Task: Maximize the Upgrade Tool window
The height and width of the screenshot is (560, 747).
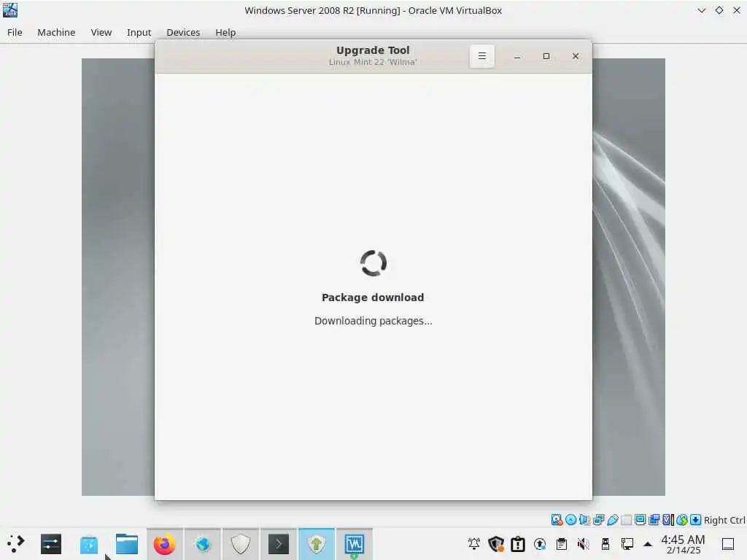Action: pyautogui.click(x=546, y=56)
